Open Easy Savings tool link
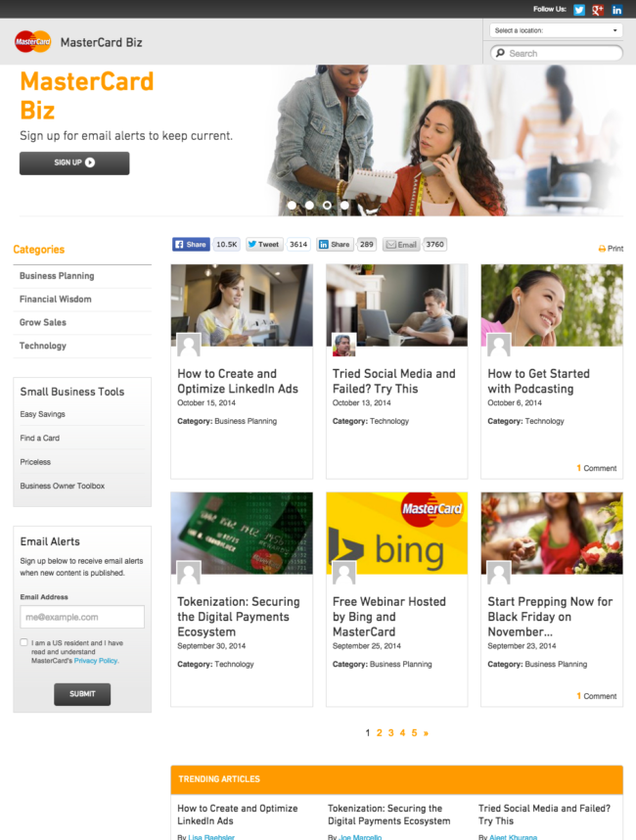 (x=43, y=414)
